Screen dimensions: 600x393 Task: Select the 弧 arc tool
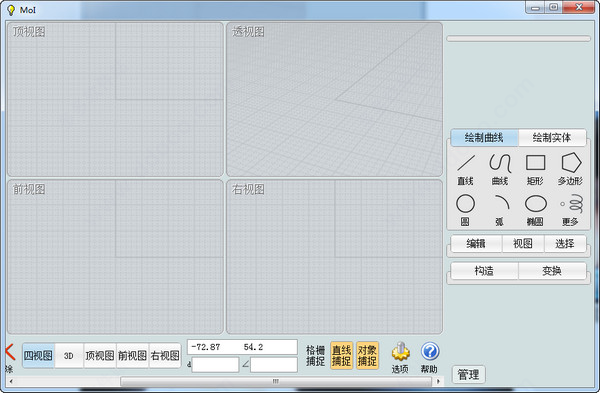[x=501, y=210]
